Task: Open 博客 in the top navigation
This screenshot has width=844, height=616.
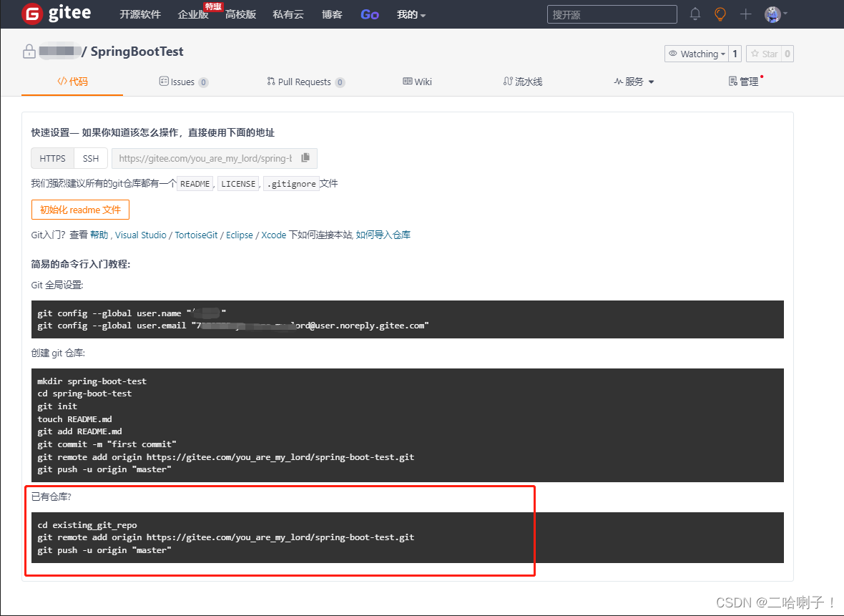Action: [332, 14]
